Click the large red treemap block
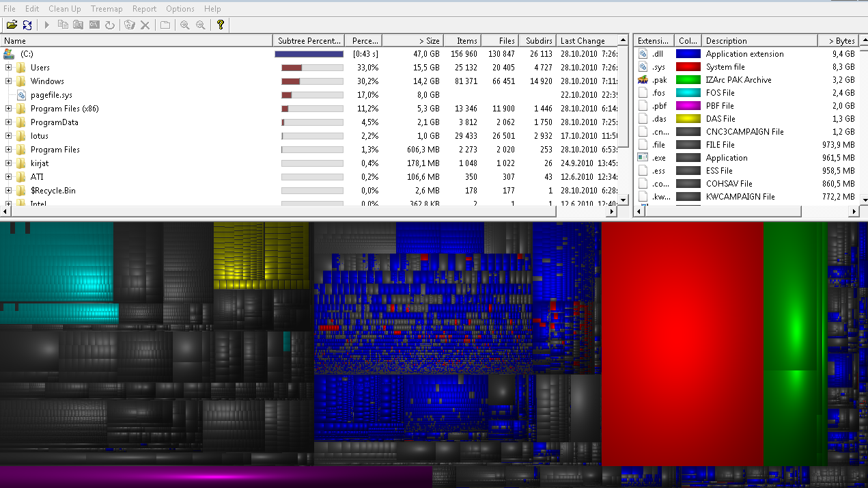Screen dimensions: 868x488 pyautogui.click(x=682, y=342)
